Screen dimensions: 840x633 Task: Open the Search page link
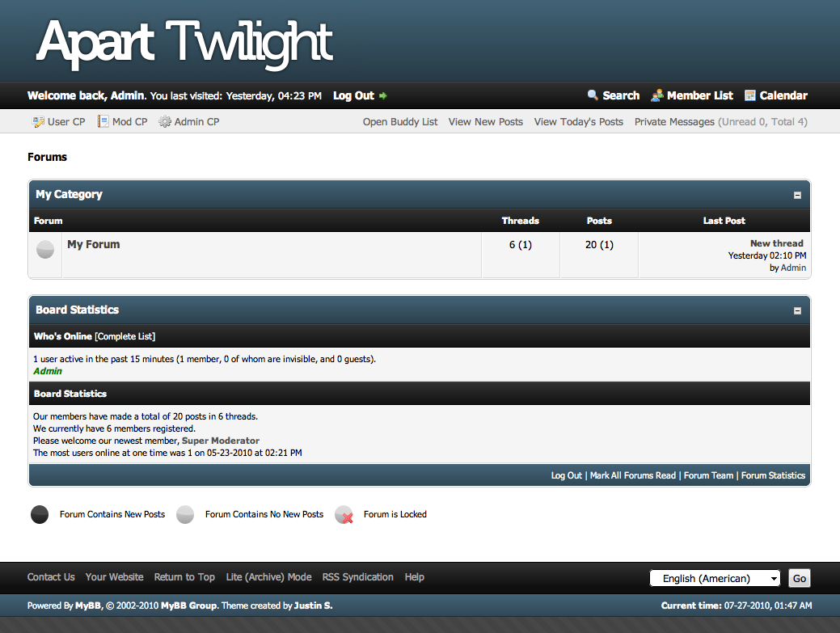point(621,95)
